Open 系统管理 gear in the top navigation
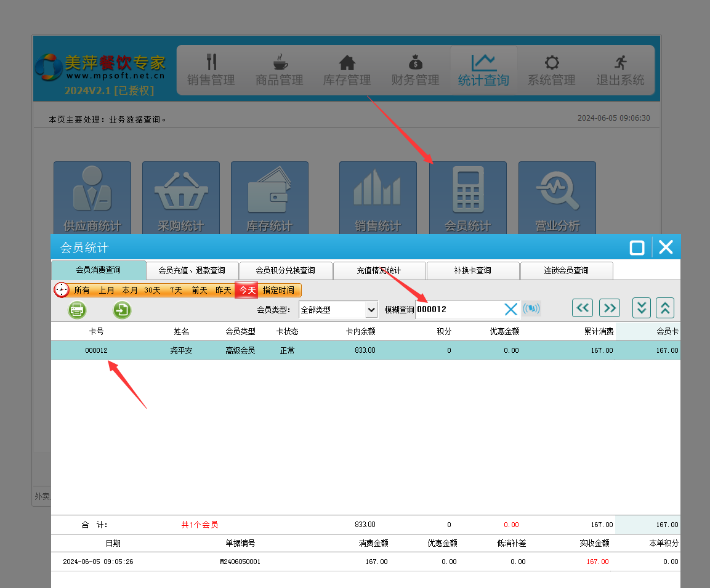The width and height of the screenshot is (710, 588). click(551, 70)
